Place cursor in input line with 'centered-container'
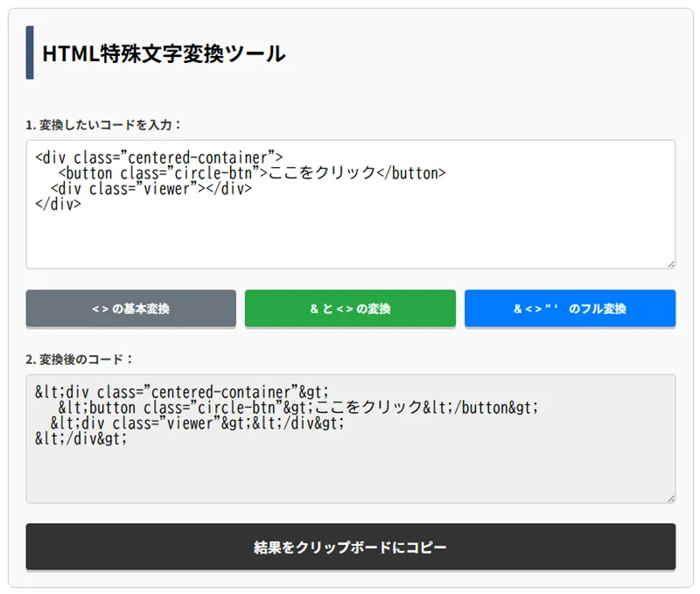This screenshot has width=700, height=594. [x=157, y=157]
